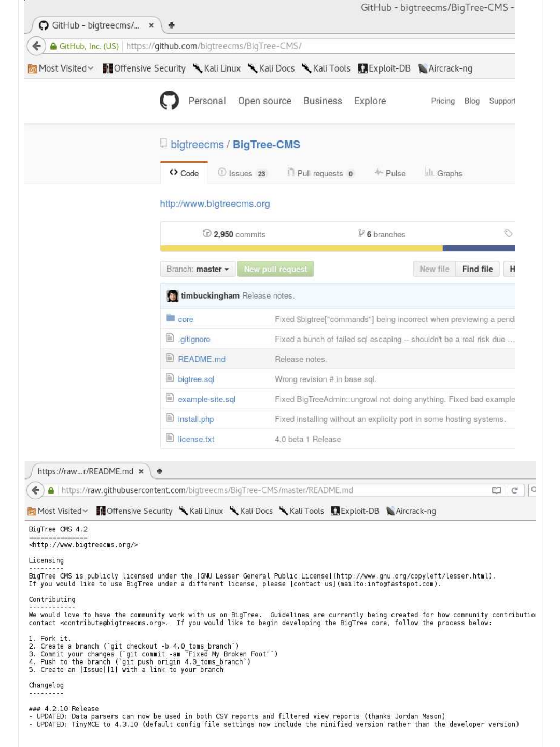Open the Business menu item
Screen dimensions: 560x747
tap(323, 101)
